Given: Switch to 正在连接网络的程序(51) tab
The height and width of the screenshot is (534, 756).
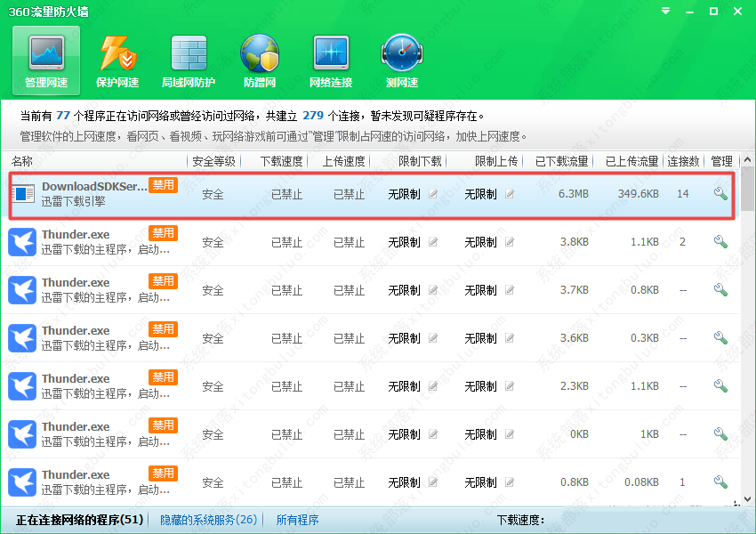Looking at the screenshot, I should click(x=79, y=520).
